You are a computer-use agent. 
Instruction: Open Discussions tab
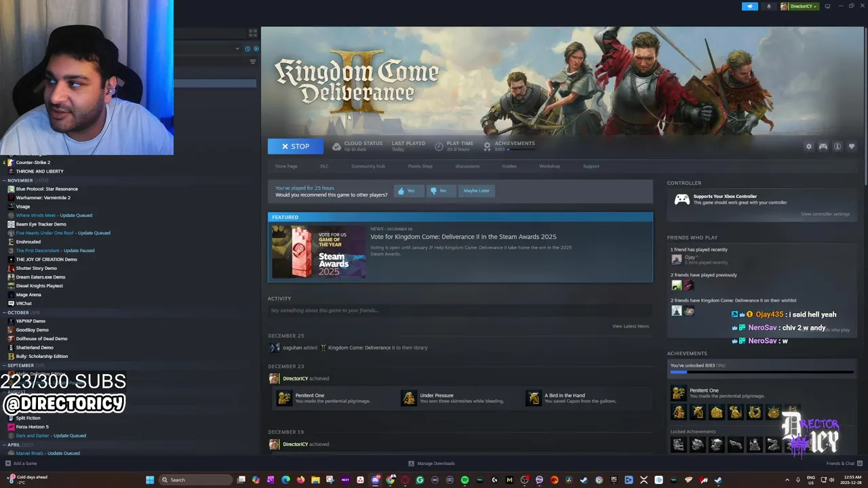[x=467, y=166]
